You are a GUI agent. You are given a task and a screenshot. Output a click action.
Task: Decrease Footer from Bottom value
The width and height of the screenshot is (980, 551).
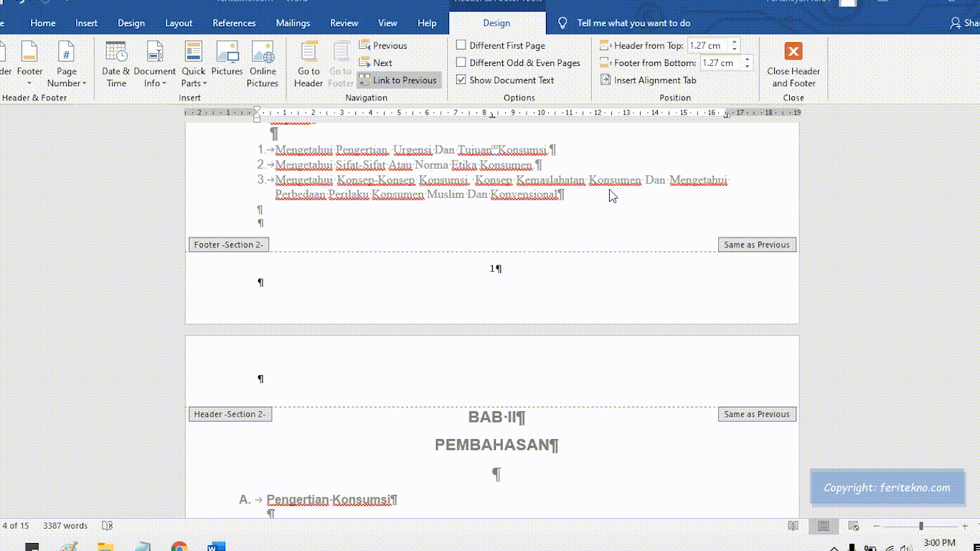click(x=747, y=66)
